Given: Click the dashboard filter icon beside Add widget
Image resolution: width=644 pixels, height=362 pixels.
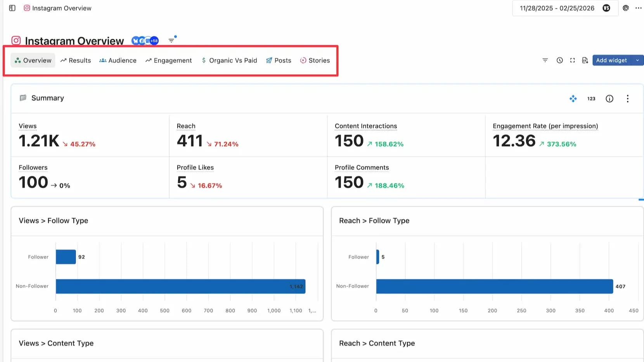Looking at the screenshot, I should click(545, 60).
